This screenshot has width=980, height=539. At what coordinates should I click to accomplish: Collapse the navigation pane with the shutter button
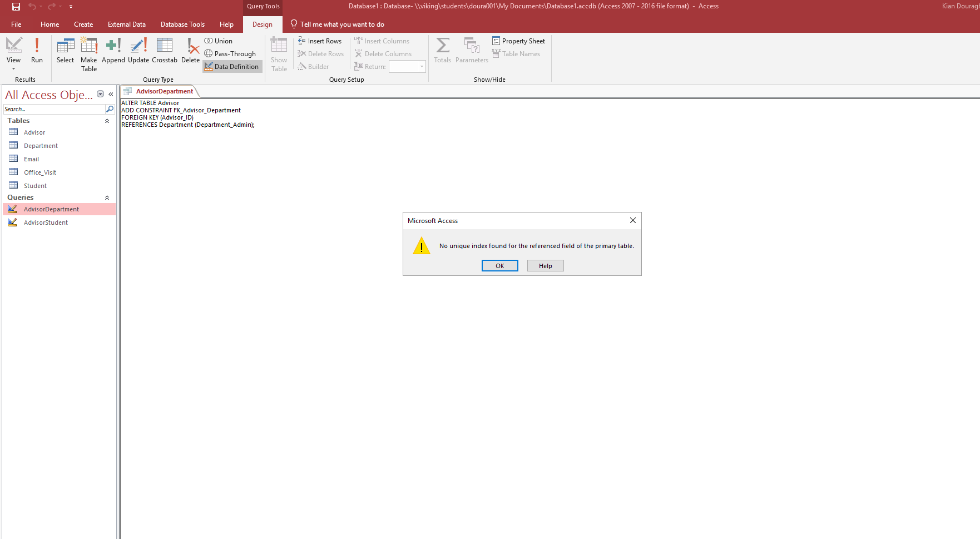tap(111, 94)
